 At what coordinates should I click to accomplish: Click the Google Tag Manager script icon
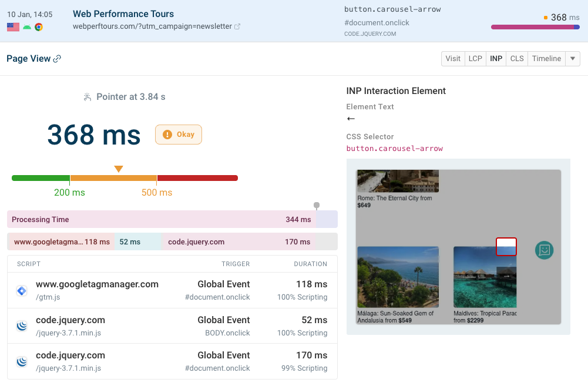pyautogui.click(x=22, y=291)
